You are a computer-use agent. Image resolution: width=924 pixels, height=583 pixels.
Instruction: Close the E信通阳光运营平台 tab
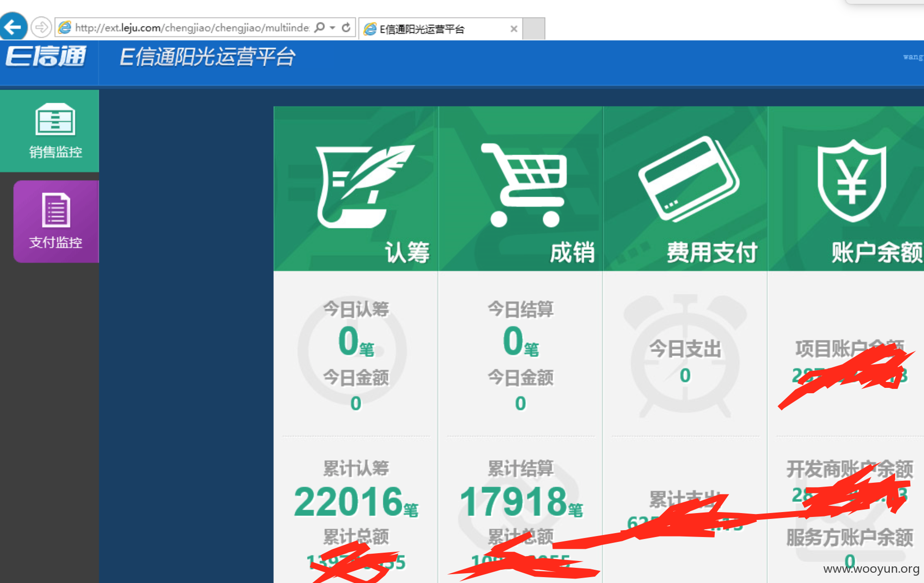coord(514,29)
